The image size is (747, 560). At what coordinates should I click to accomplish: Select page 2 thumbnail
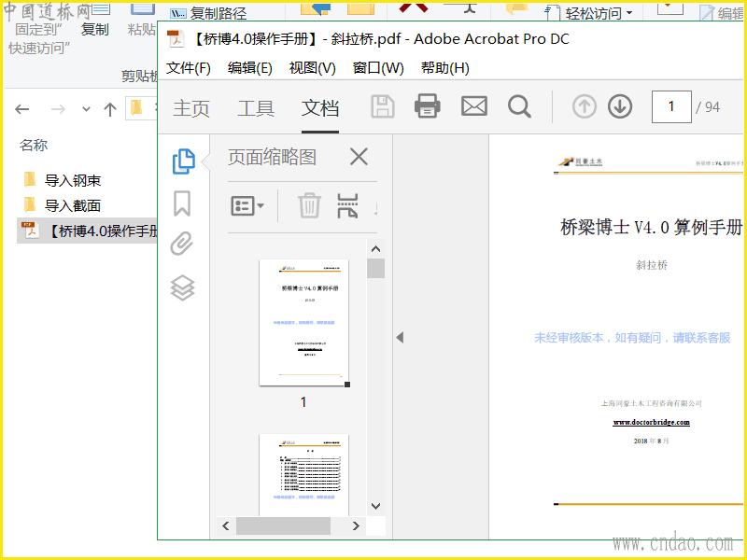pos(304,474)
